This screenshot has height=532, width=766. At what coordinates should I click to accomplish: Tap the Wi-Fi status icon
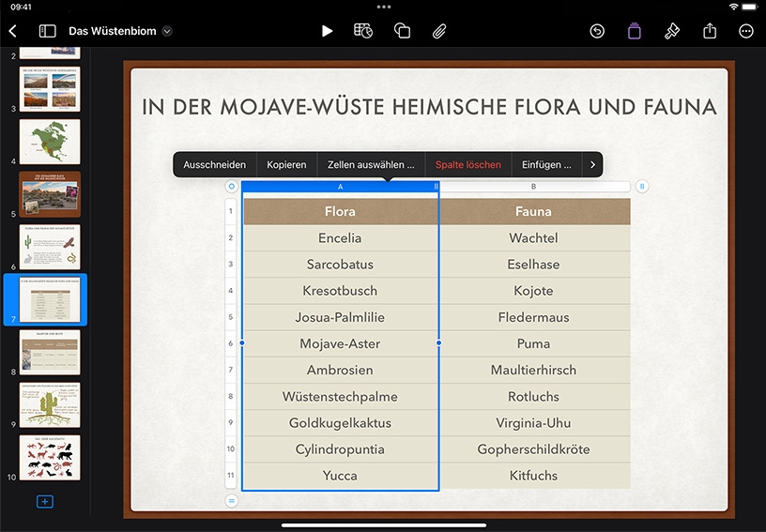pyautogui.click(x=733, y=7)
